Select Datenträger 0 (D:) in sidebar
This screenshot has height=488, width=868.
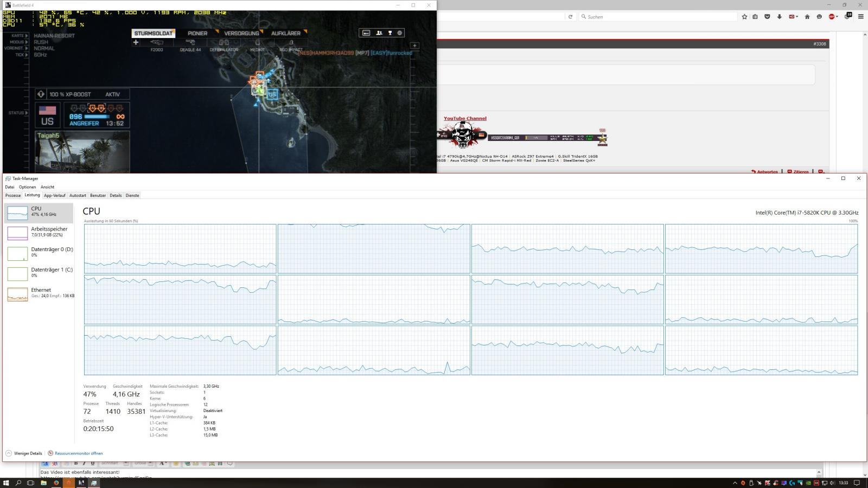(x=39, y=253)
